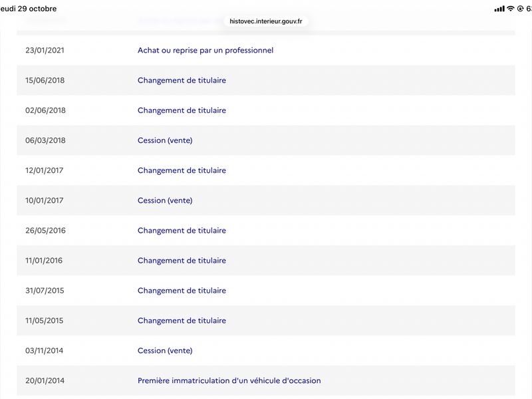This screenshot has height=399, width=532.
Task: Open 'Cession (vente)' dated 06/03/2018
Action: pos(165,140)
